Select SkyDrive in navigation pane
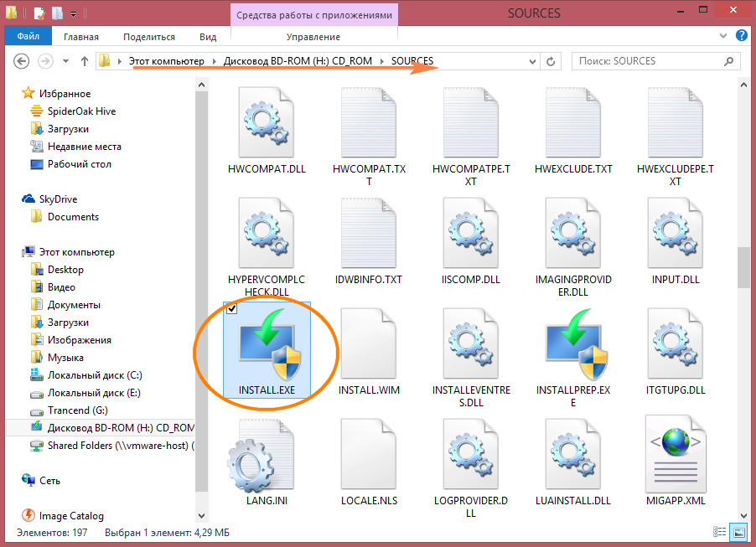756x547 pixels. pyautogui.click(x=49, y=199)
